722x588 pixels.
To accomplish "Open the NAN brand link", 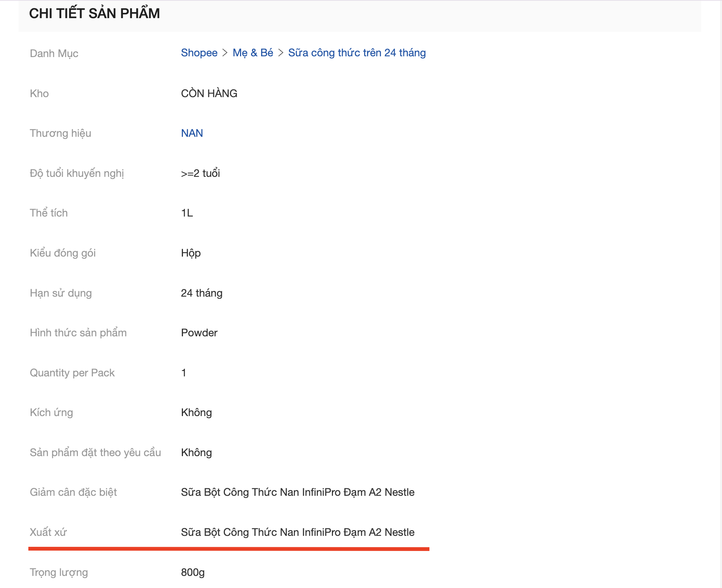I will pos(192,133).
